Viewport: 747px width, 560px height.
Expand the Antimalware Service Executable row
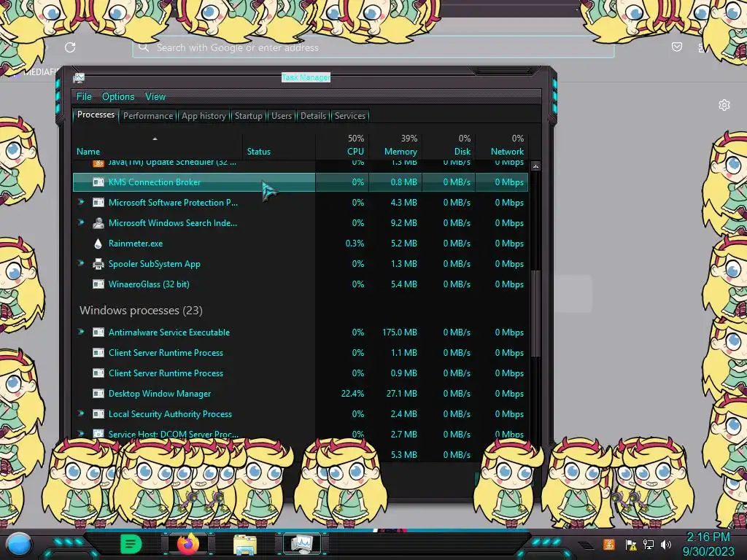[81, 332]
